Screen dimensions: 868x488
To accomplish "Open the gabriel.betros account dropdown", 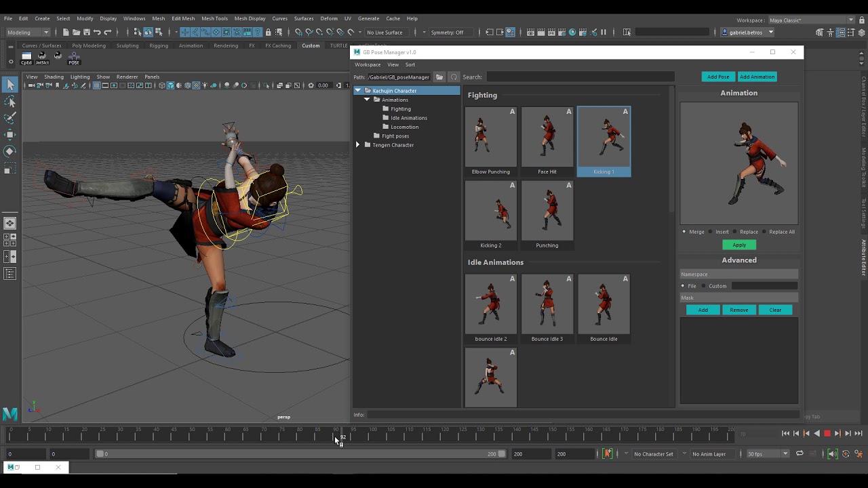I will point(747,32).
